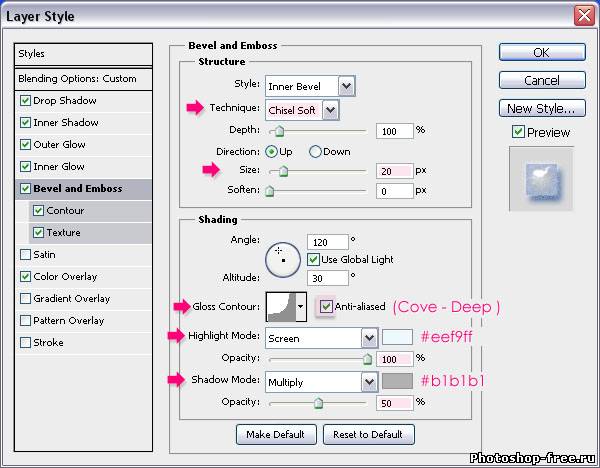Viewport: 600px width, 468px height.
Task: Click the style preview thumbnail
Action: click(x=541, y=179)
